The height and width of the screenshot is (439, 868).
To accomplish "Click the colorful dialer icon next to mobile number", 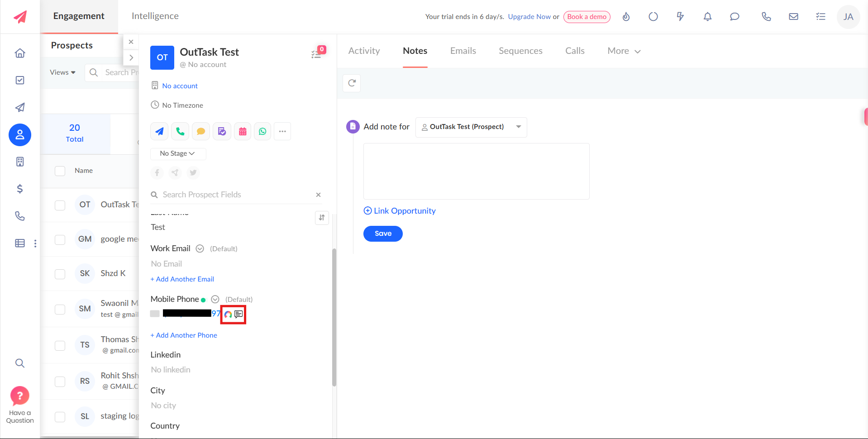I will tap(228, 314).
